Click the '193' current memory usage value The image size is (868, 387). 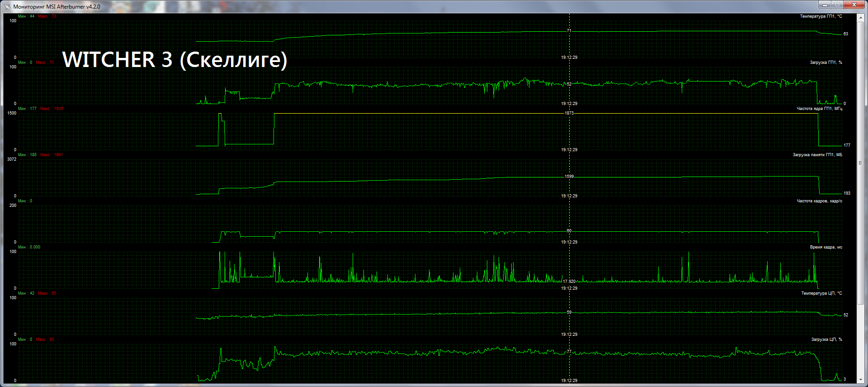tap(847, 193)
